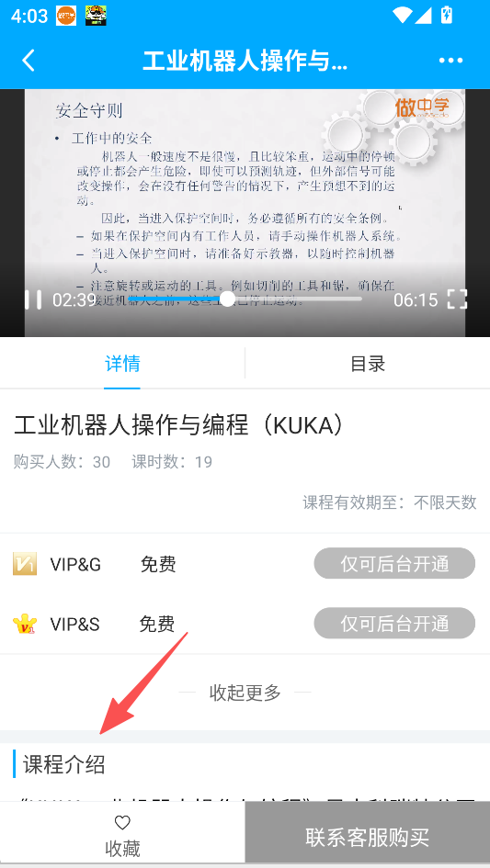
Task: Select the 详情 tab
Action: tap(122, 364)
